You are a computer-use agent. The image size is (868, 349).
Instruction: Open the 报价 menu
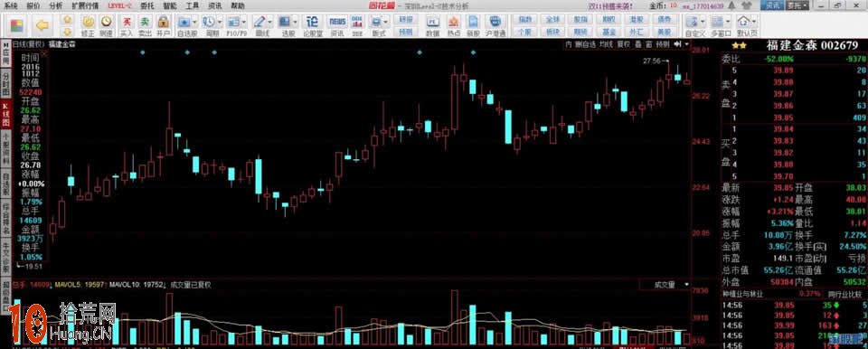point(33,5)
